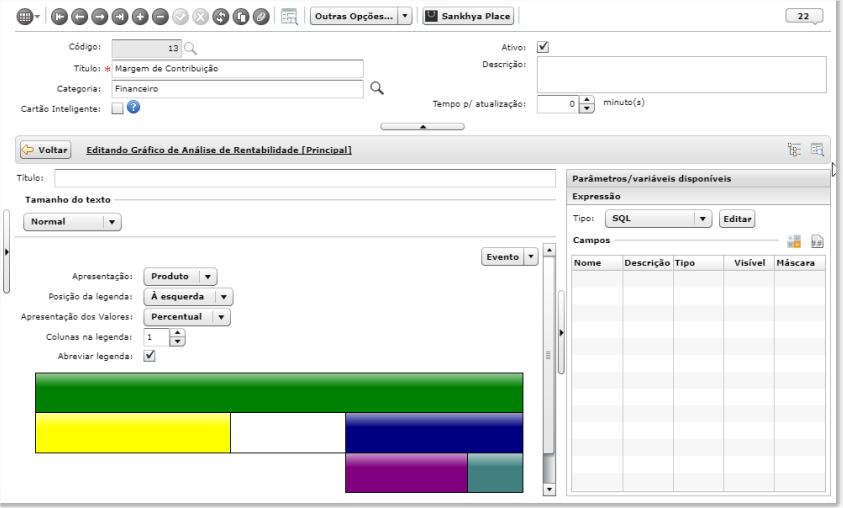Go to the previous record

[x=80, y=17]
